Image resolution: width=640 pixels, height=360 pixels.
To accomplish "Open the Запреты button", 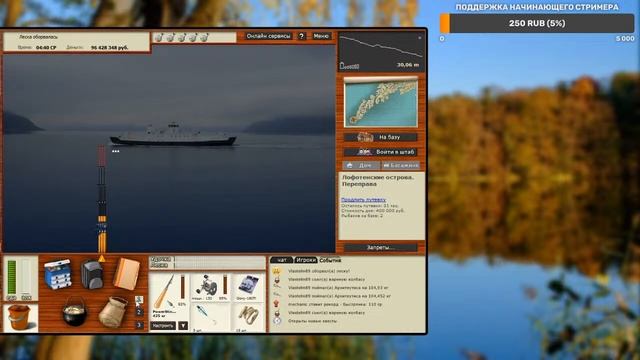I will 380,247.
